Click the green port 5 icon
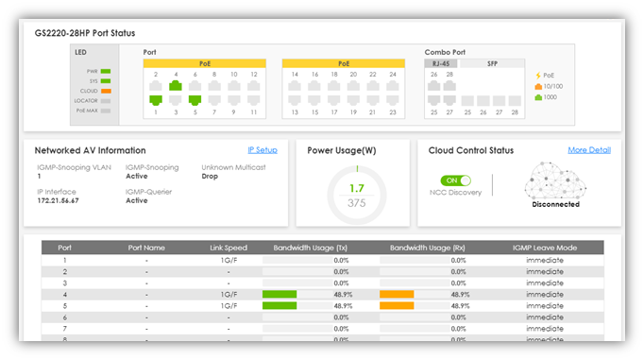The height and width of the screenshot is (360, 644). click(195, 100)
